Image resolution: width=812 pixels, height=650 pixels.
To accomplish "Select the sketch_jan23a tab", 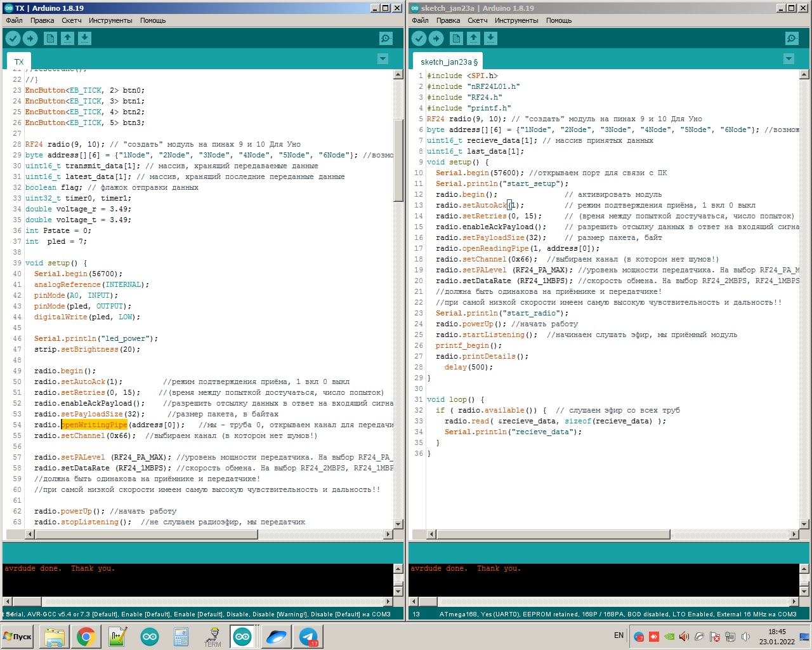I will (x=449, y=62).
